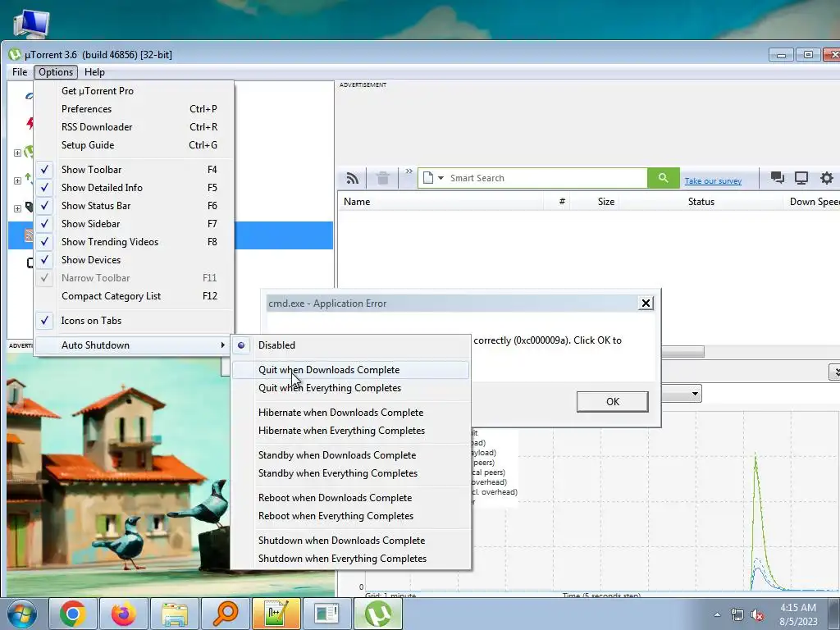Open the chat bubbles icon in toolbar

pos(778,178)
